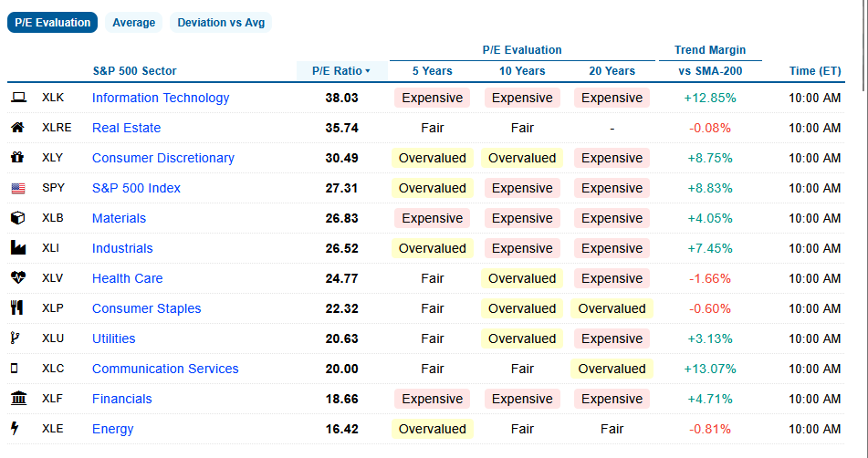Screen dimensions: 868x458
Task: Click the 5 Years column header
Action: (x=433, y=71)
